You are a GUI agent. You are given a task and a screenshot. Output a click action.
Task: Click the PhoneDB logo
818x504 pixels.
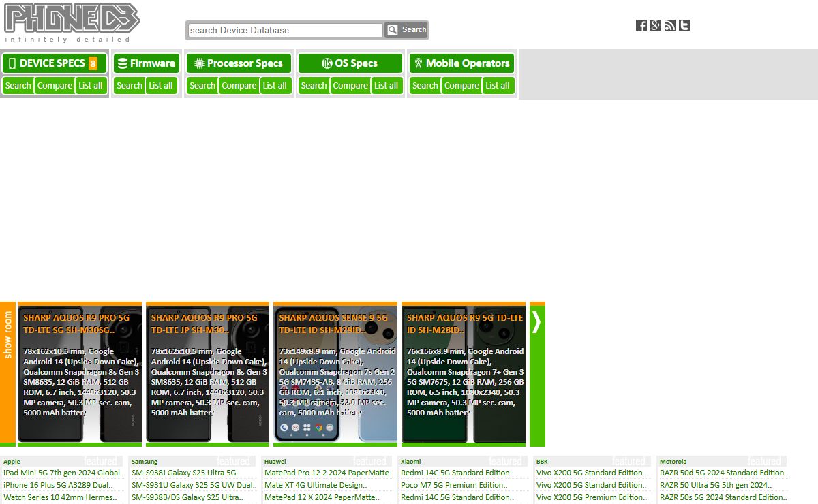(72, 22)
